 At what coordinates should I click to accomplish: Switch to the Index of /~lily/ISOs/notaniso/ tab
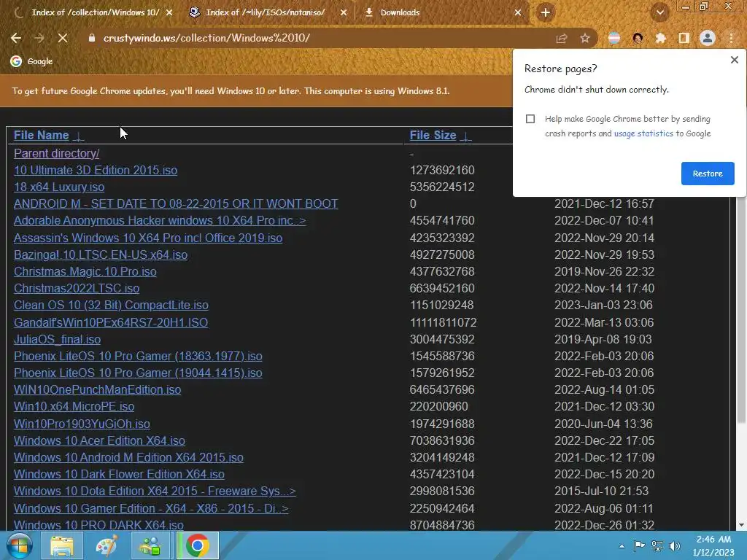pyautogui.click(x=265, y=12)
